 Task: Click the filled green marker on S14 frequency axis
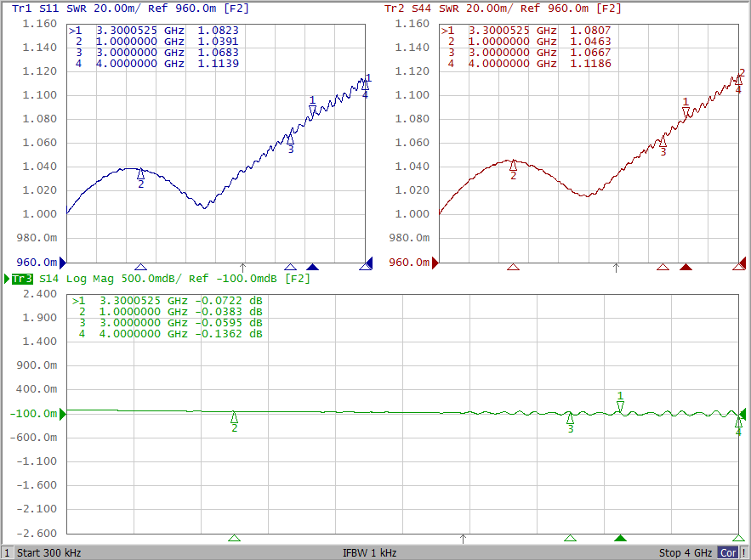(620, 538)
